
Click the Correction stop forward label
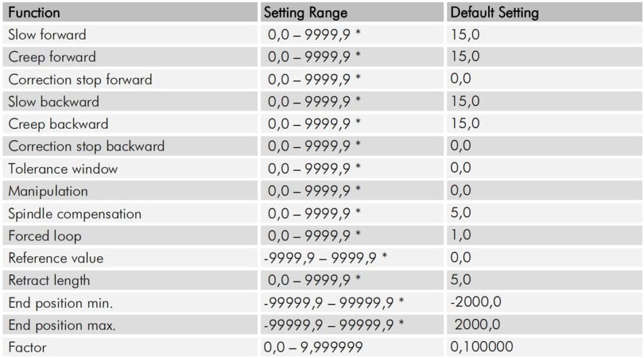(80, 79)
